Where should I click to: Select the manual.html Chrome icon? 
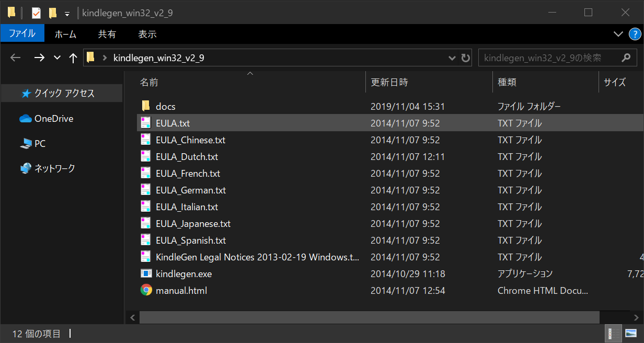pos(146,290)
